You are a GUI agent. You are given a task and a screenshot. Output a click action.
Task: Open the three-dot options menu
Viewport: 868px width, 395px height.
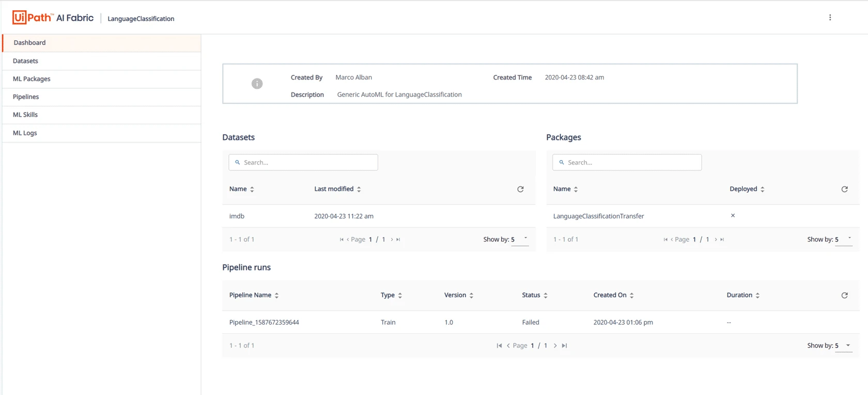830,18
